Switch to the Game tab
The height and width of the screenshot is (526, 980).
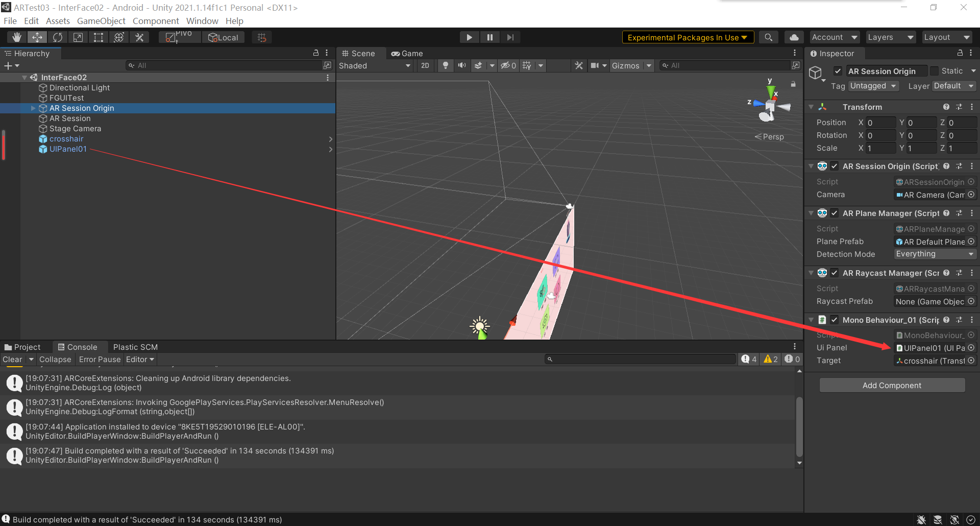pyautogui.click(x=407, y=53)
